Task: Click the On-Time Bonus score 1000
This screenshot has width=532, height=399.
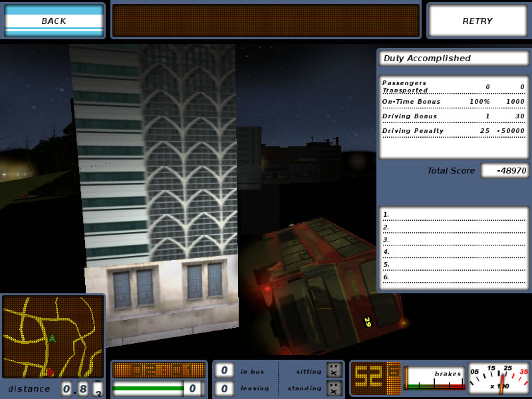Action: pos(515,102)
